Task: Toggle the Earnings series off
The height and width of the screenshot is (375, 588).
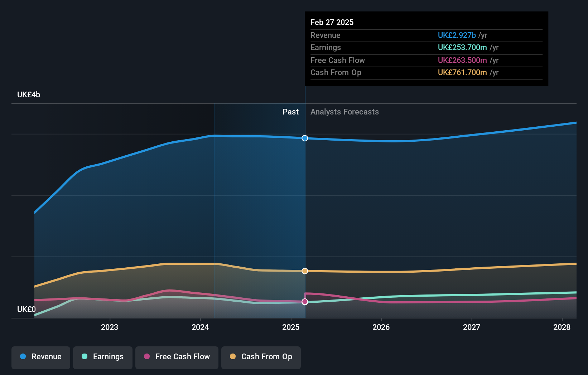Action: coord(102,357)
